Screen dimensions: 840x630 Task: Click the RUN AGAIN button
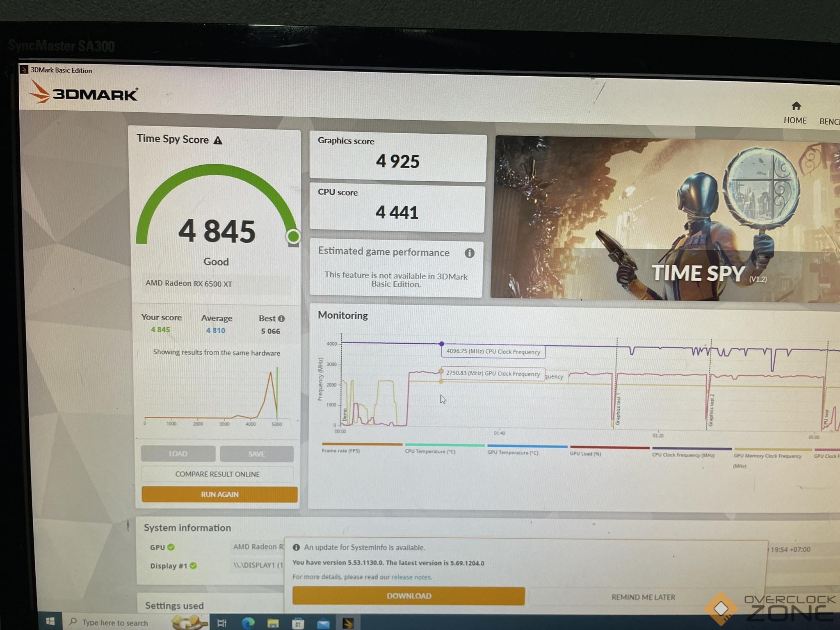pyautogui.click(x=219, y=494)
